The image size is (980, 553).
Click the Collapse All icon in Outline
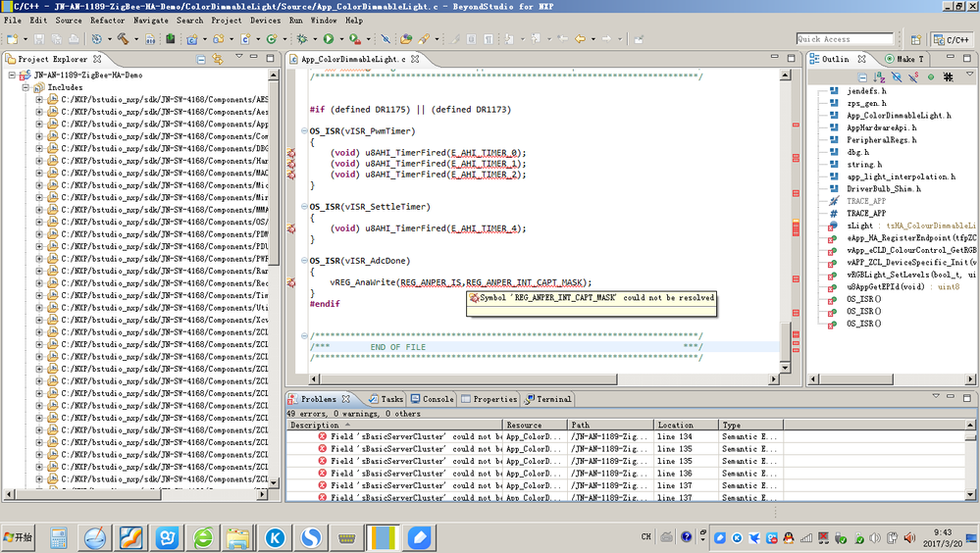tap(862, 76)
